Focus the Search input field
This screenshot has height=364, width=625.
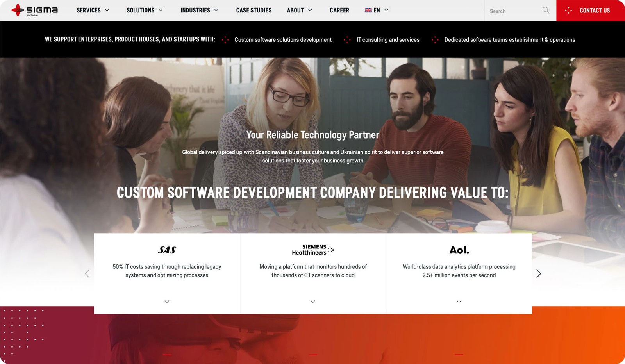[x=514, y=11]
